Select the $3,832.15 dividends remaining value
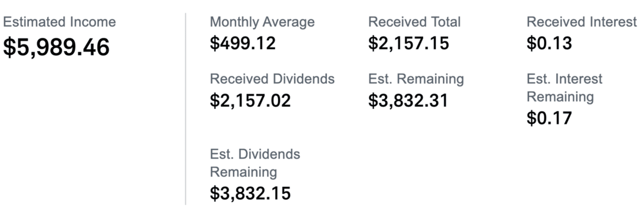The height and width of the screenshot is (217, 644). pyautogui.click(x=250, y=193)
